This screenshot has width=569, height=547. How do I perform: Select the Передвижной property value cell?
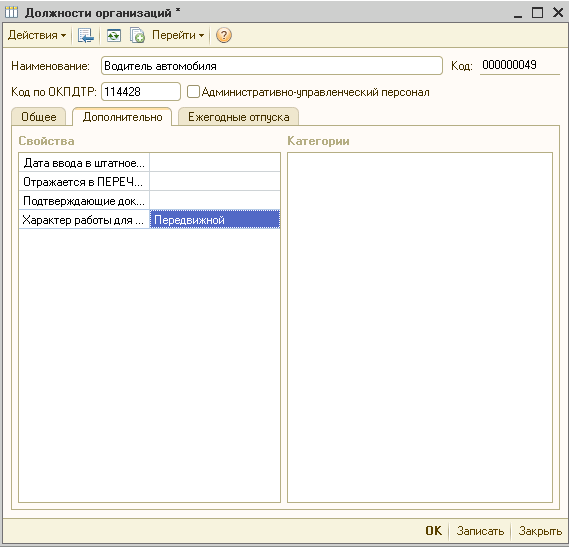click(x=215, y=219)
